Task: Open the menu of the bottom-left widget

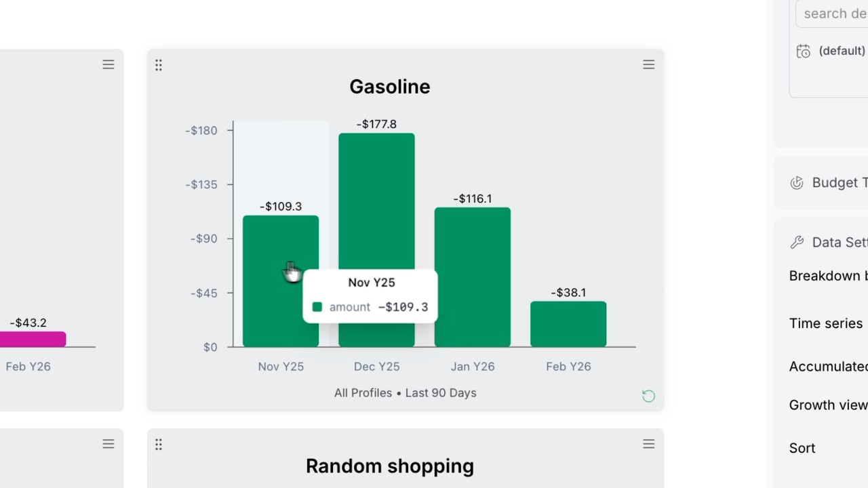Action: 108,444
